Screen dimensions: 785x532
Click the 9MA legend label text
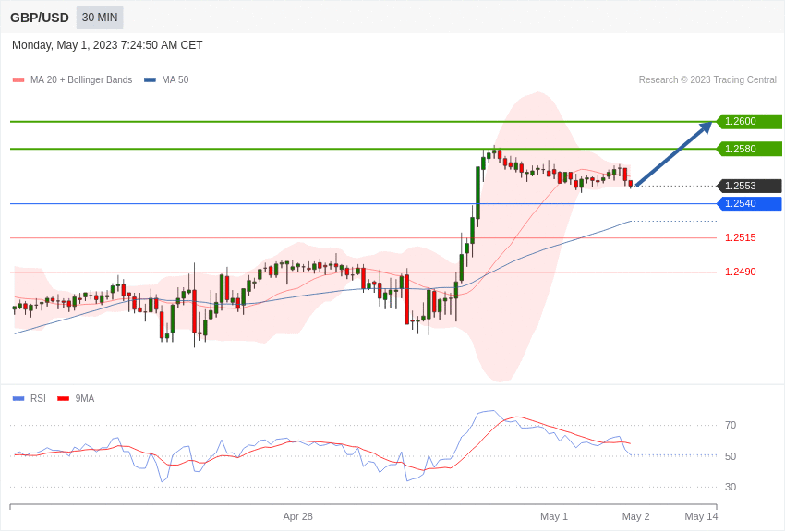click(x=85, y=398)
